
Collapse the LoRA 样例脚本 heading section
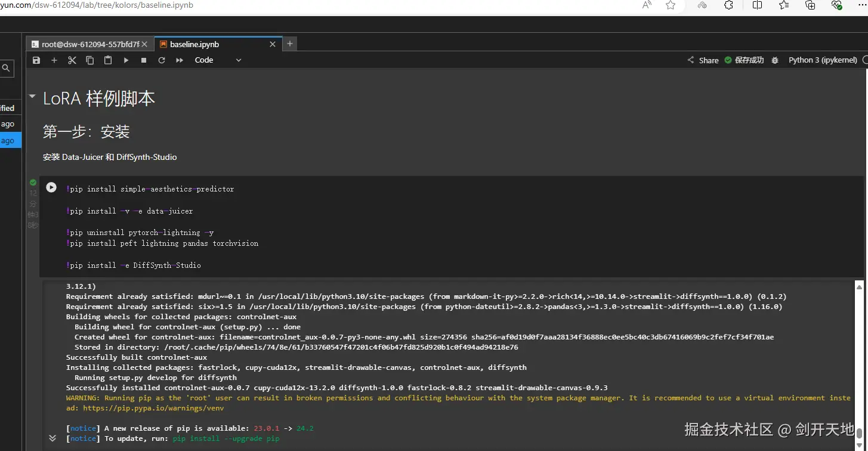point(32,97)
